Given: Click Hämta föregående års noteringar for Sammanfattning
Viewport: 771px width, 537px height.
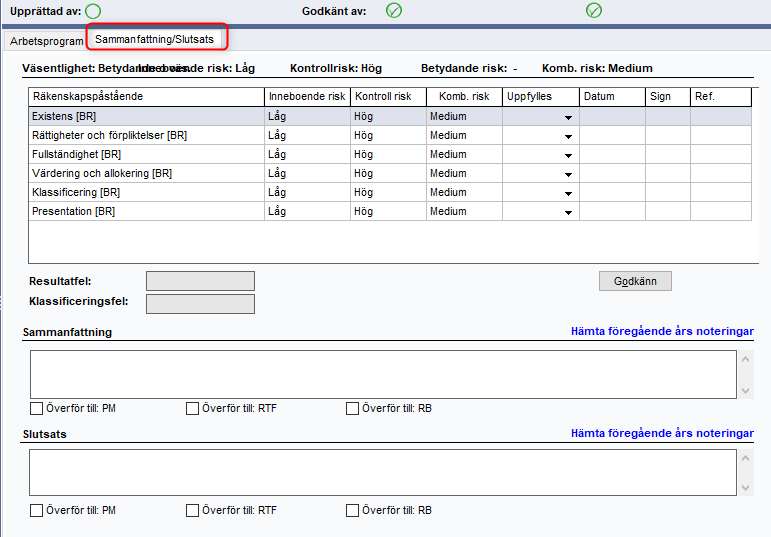Looking at the screenshot, I should point(662,331).
